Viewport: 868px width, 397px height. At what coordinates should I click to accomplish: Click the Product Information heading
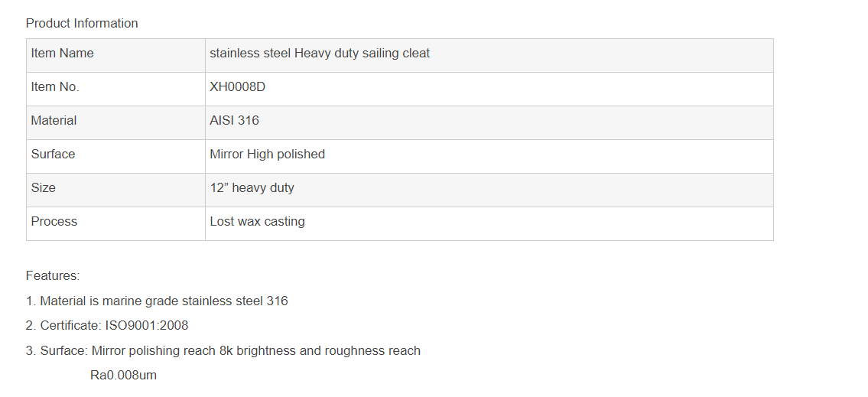(x=82, y=23)
